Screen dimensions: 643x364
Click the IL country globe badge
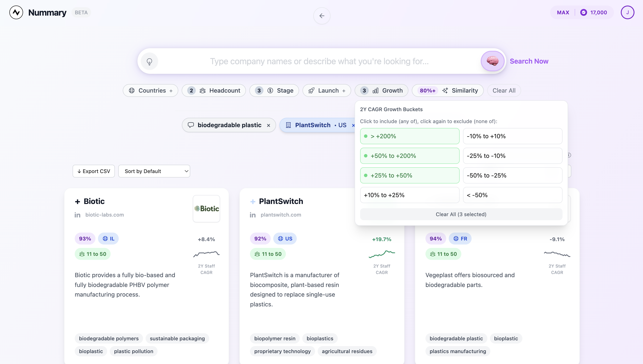(x=108, y=239)
